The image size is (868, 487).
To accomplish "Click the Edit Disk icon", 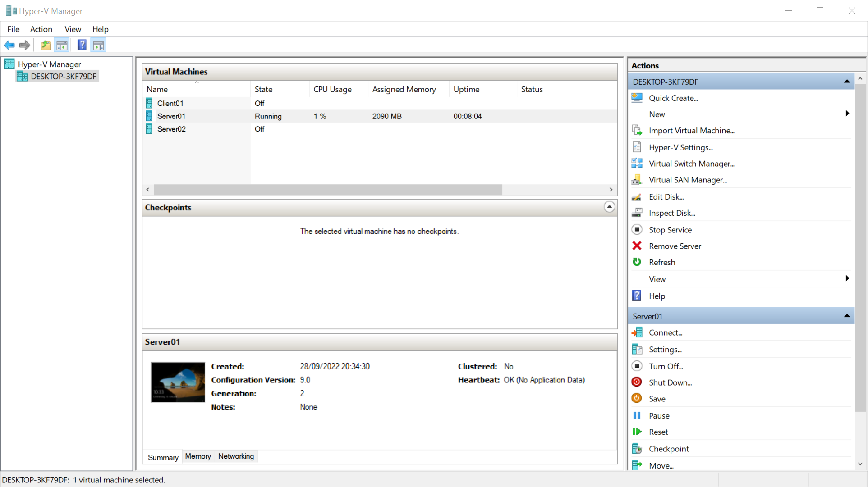I will click(637, 196).
